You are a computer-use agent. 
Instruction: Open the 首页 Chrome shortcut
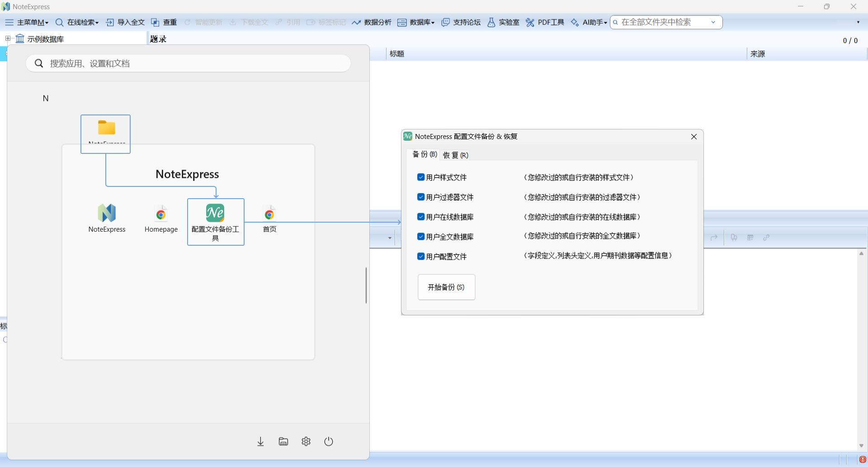[x=270, y=219]
